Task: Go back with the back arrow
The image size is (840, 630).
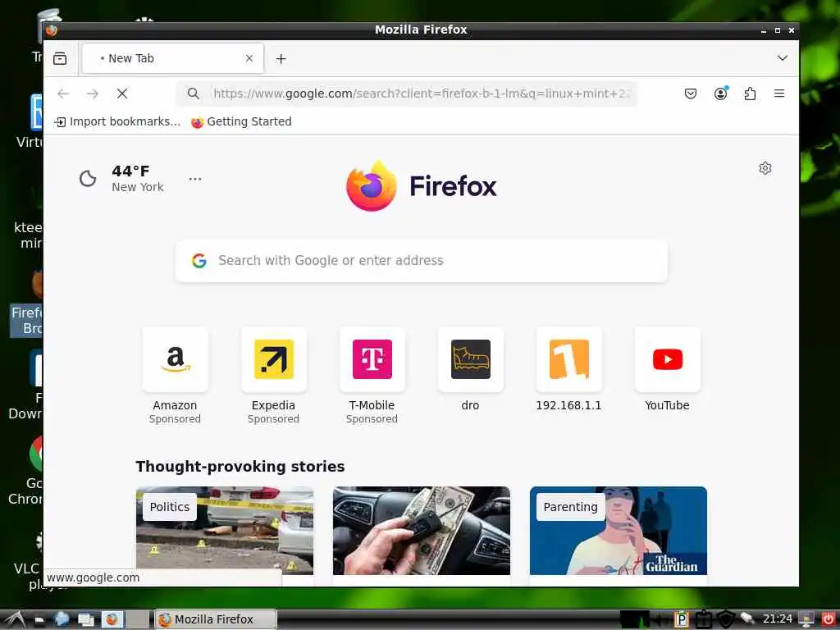Action: pyautogui.click(x=63, y=94)
